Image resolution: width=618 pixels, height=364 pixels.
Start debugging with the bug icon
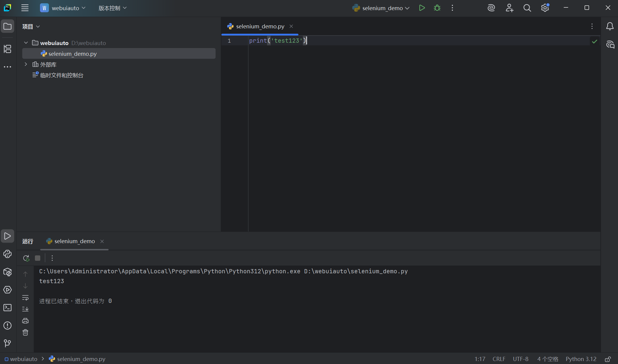(437, 8)
